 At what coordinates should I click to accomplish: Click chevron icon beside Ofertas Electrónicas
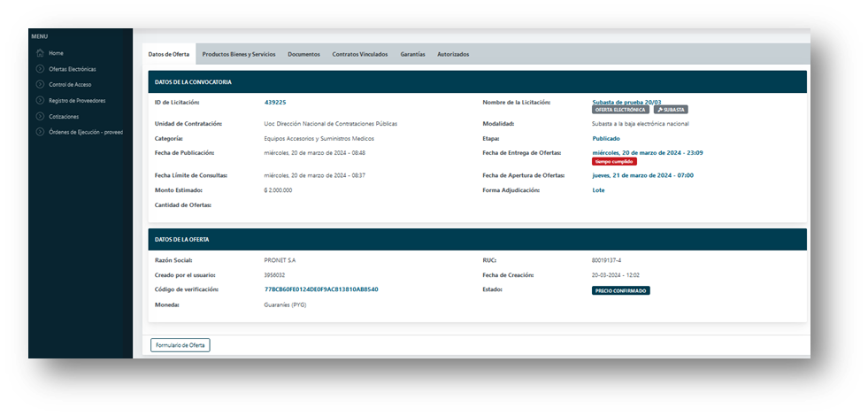[x=39, y=69]
